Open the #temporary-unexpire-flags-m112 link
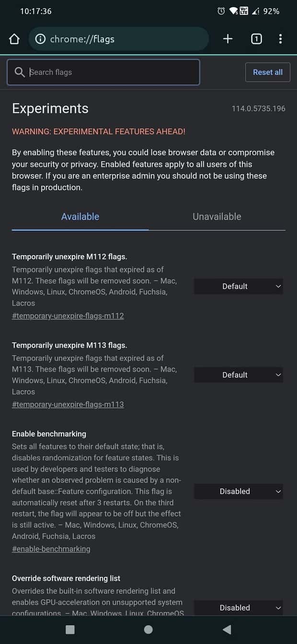Viewport: 297px width, 644px height. coord(68,316)
